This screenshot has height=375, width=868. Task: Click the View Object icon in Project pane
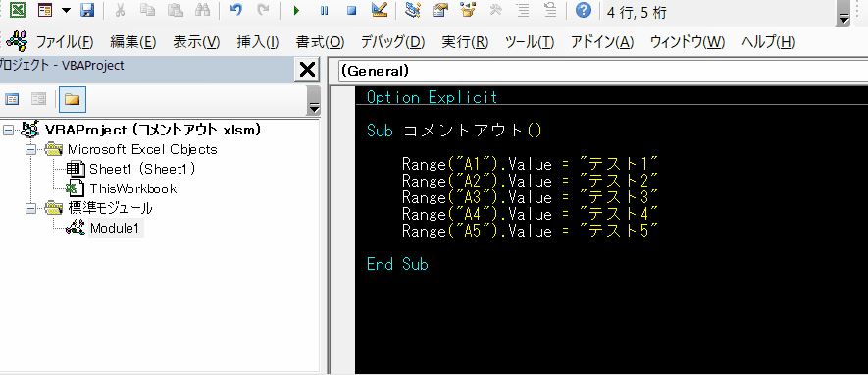coord(38,100)
